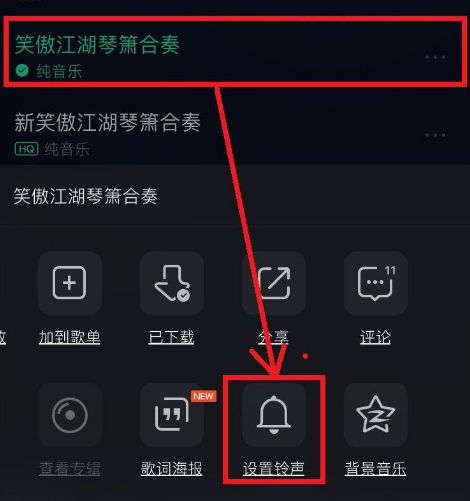Image resolution: width=470 pixels, height=501 pixels.
Task: Tap the bell icon to set ringtone
Action: coord(274,415)
